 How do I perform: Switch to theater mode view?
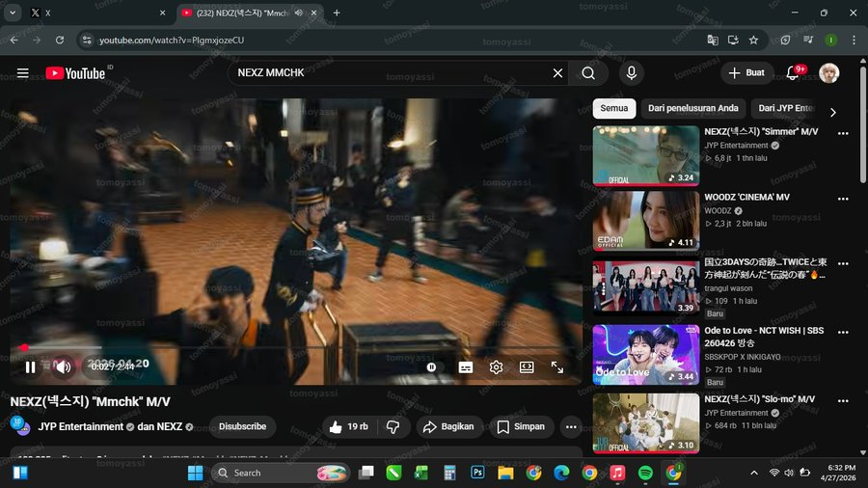pos(527,366)
